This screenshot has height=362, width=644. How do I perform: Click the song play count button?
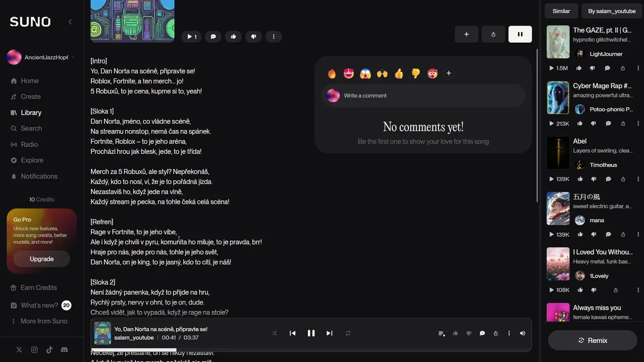tap(192, 37)
